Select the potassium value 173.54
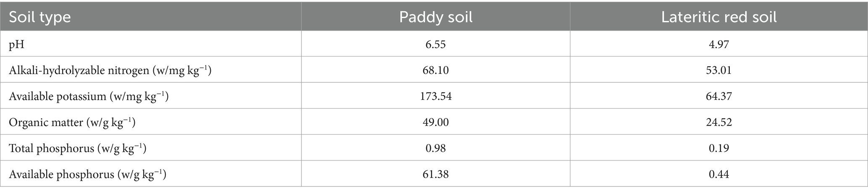The height and width of the screenshot is (194, 868). [x=435, y=96]
